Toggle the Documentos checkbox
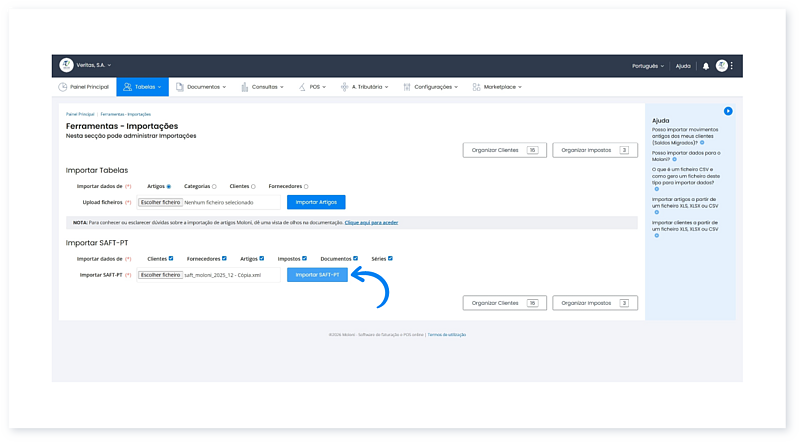This screenshot has height=443, width=800. [355, 258]
